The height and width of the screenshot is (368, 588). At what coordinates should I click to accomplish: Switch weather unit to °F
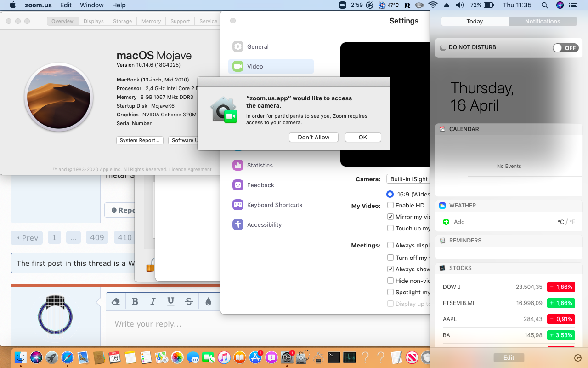[572, 222]
